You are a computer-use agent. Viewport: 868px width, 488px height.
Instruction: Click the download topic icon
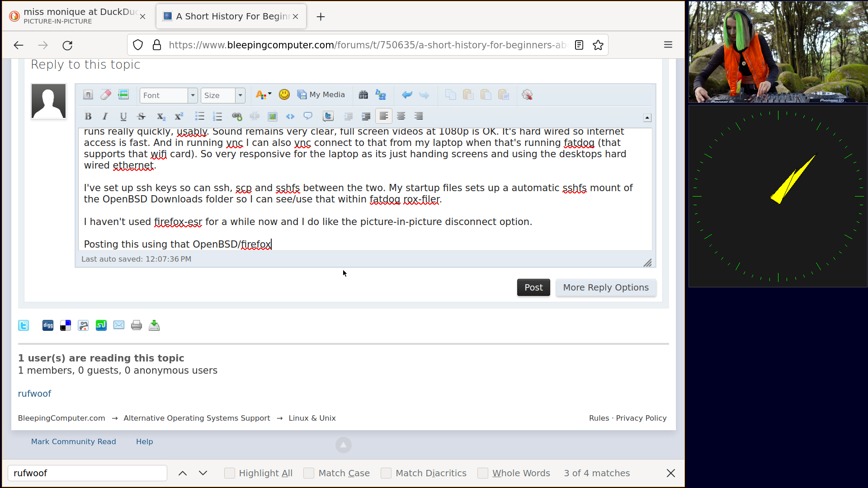coord(154,325)
